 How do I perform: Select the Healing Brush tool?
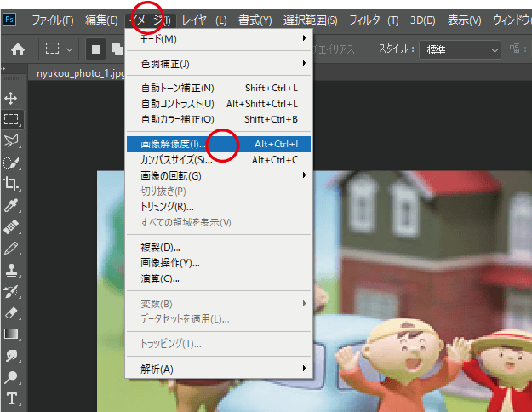(12, 226)
